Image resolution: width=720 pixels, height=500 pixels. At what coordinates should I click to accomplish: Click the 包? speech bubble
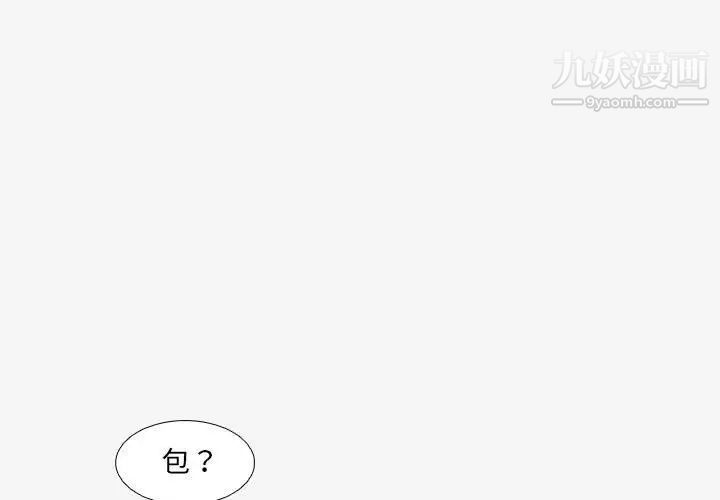pyautogui.click(x=185, y=460)
